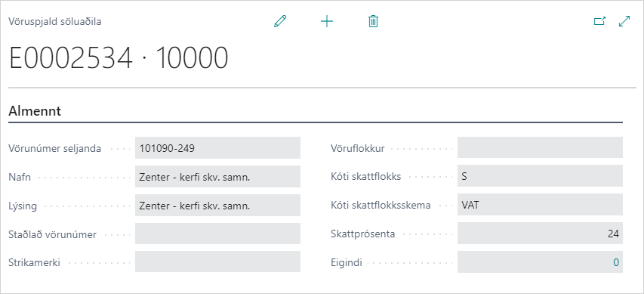Add a new record with plus icon

coord(326,21)
